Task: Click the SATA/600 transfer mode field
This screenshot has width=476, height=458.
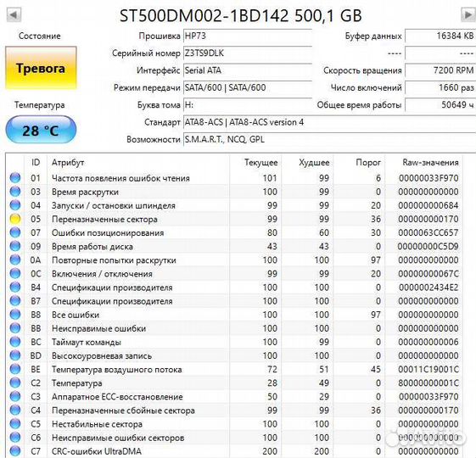Action: click(x=248, y=87)
